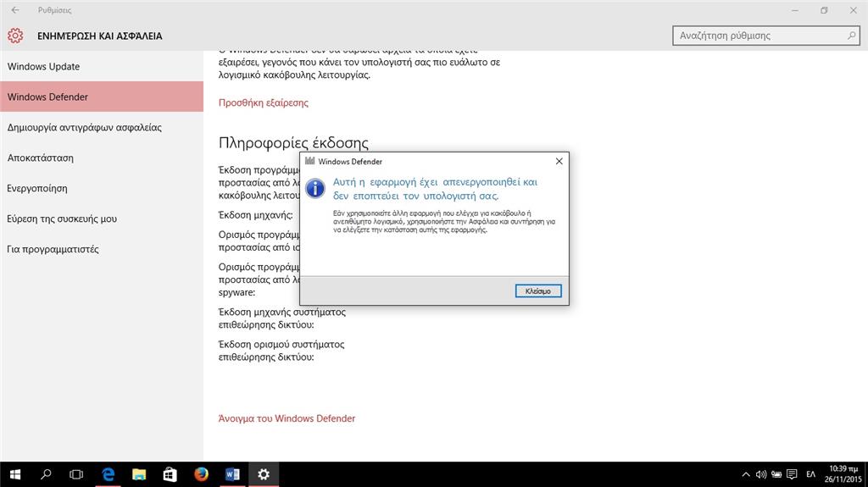Click Έκδοση μηχανής συστήματος επιθεώρησης δικτύου text
Screen dimensions: 868x487
281,318
